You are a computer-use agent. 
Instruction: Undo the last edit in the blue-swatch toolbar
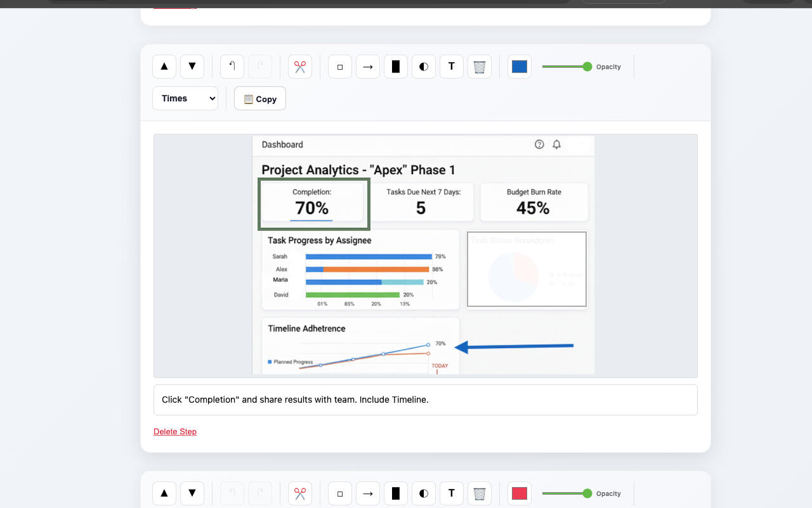[232, 67]
